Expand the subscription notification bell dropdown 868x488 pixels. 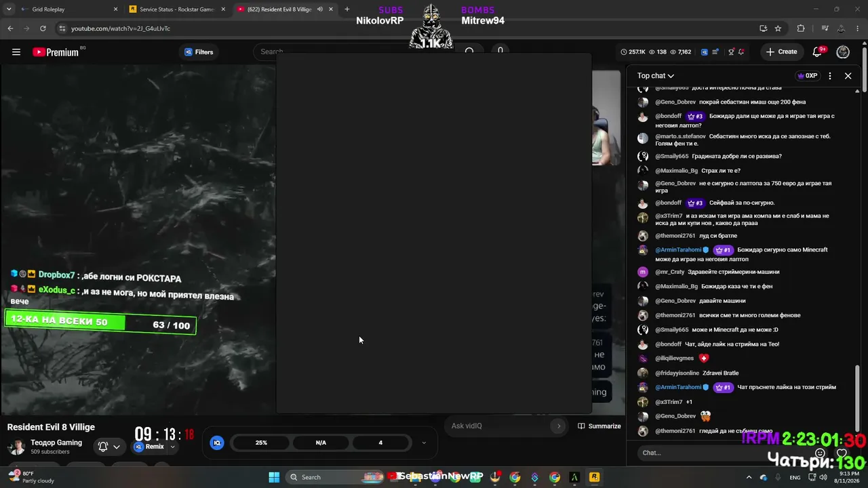tap(109, 447)
